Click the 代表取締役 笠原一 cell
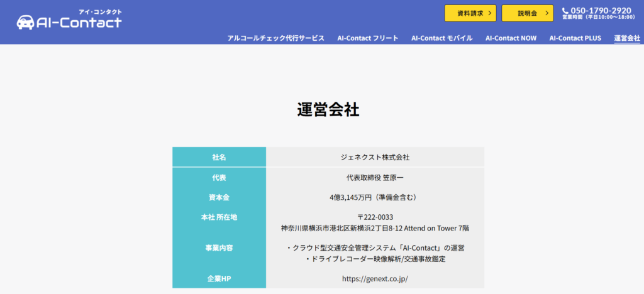 pyautogui.click(x=375, y=178)
